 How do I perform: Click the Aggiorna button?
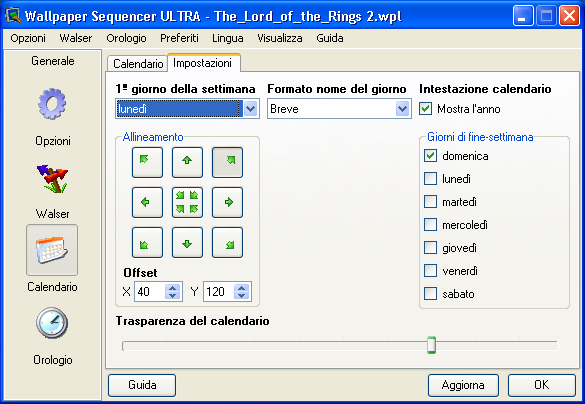[x=463, y=385]
